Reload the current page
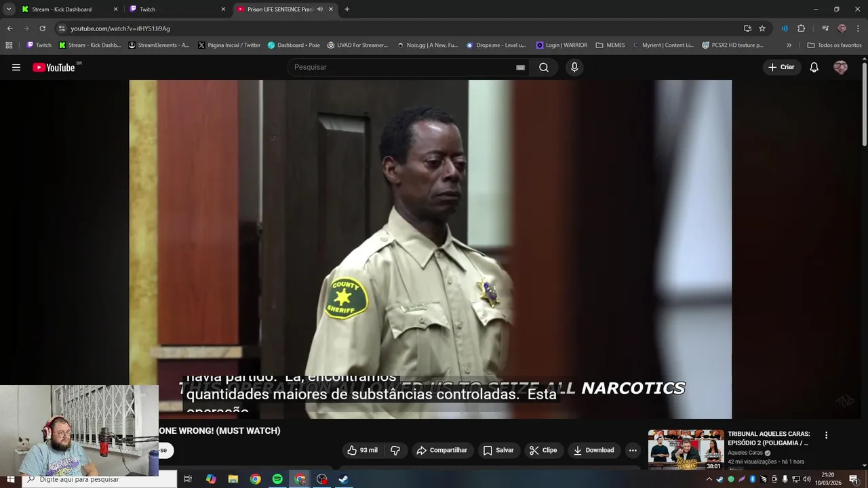This screenshot has width=868, height=488. tap(42, 28)
